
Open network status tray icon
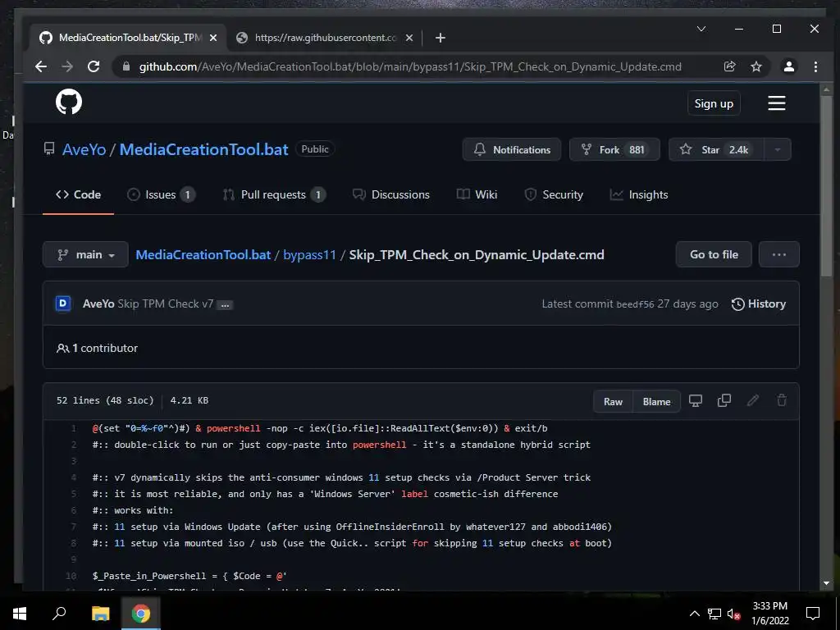pos(714,614)
